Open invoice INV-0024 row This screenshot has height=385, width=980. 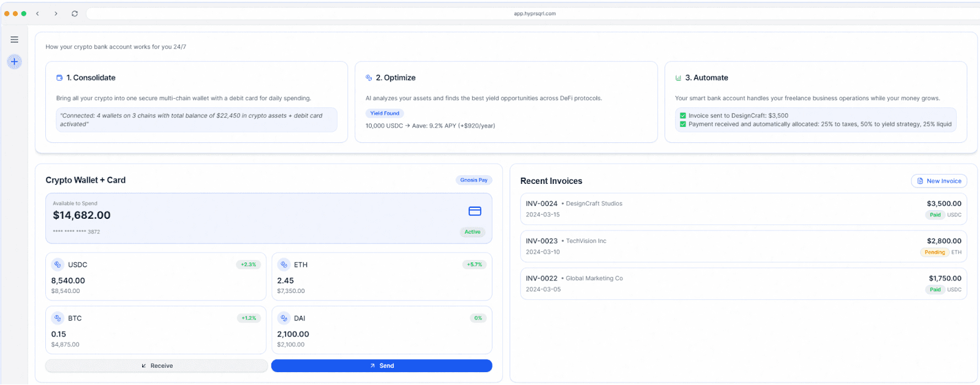(x=744, y=209)
